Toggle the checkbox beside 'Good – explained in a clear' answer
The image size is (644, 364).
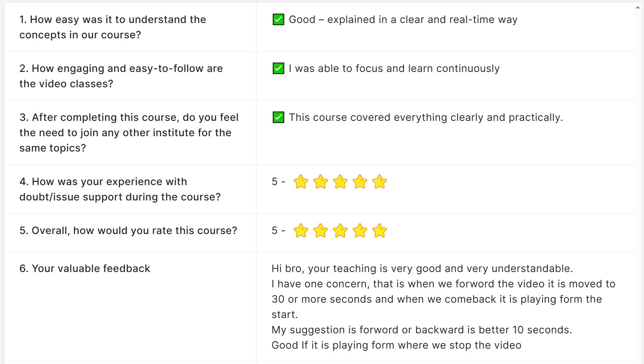click(x=279, y=19)
